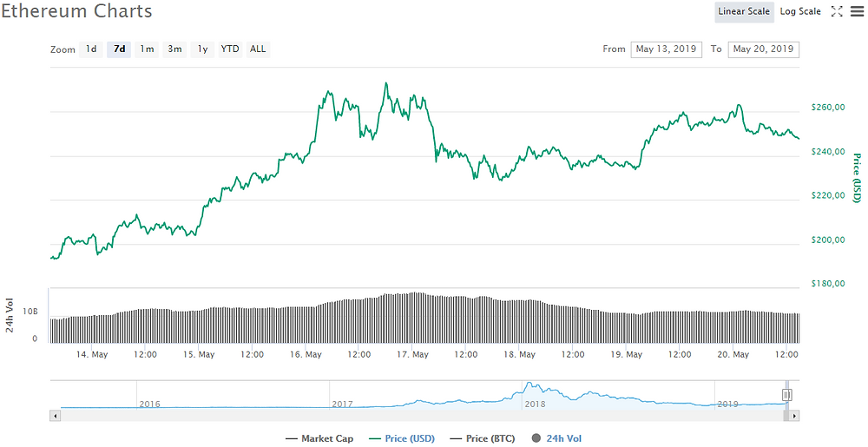The height and width of the screenshot is (447, 868).
Task: Click 2016 marker in navigator timeline
Action: pos(149,404)
